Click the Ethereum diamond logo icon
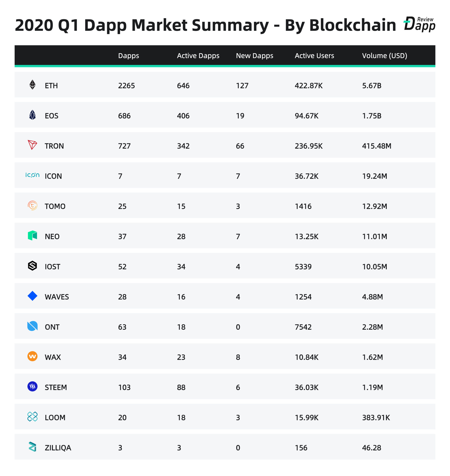Viewport: 450px width, 476px height. [32, 85]
